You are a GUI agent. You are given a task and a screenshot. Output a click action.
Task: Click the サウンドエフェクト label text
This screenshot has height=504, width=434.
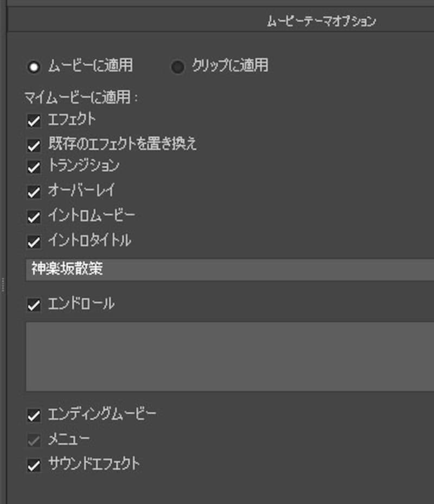click(94, 464)
